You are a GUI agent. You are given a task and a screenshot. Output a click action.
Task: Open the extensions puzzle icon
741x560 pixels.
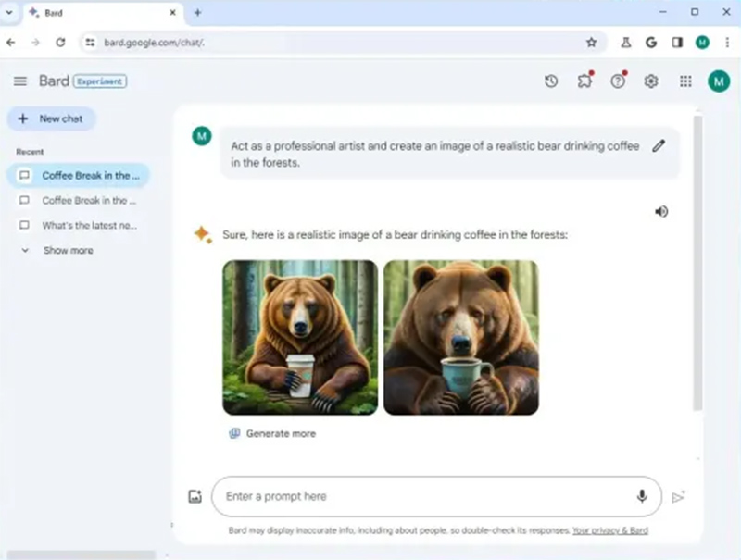click(x=584, y=81)
